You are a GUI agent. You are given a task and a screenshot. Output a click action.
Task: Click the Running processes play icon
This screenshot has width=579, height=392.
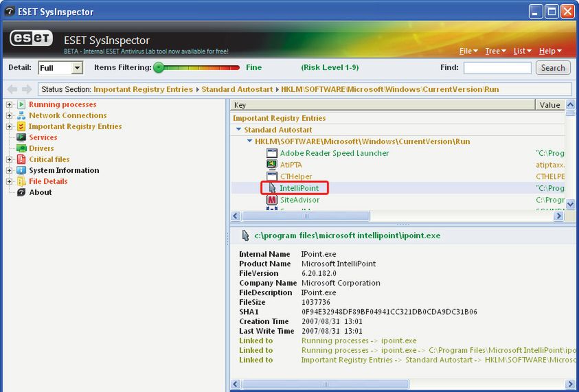pyautogui.click(x=21, y=104)
